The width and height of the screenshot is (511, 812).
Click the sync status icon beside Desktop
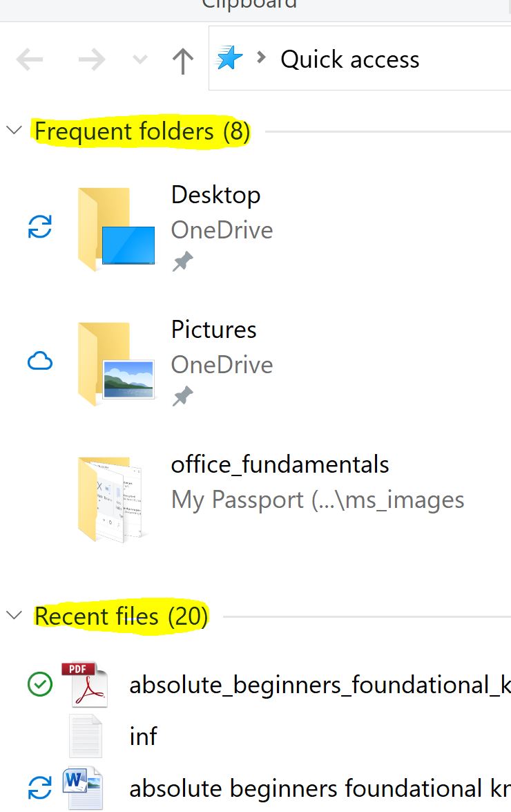tap(40, 226)
